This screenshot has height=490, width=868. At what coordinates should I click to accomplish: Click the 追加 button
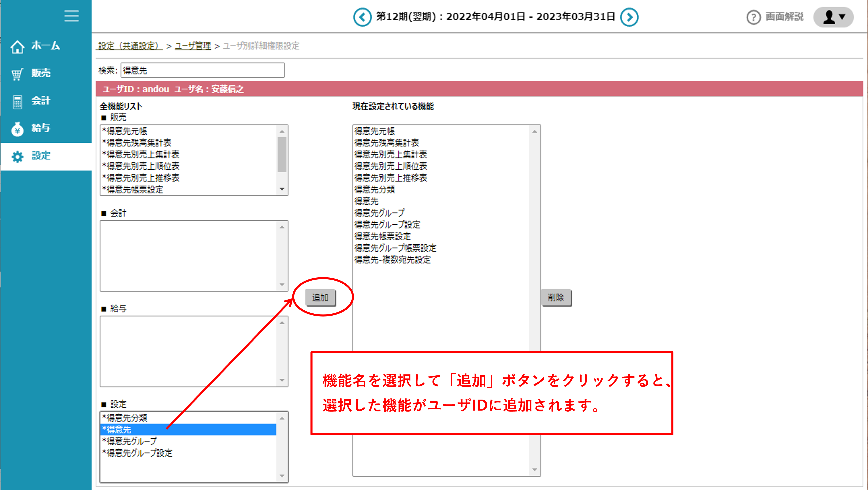(x=320, y=297)
